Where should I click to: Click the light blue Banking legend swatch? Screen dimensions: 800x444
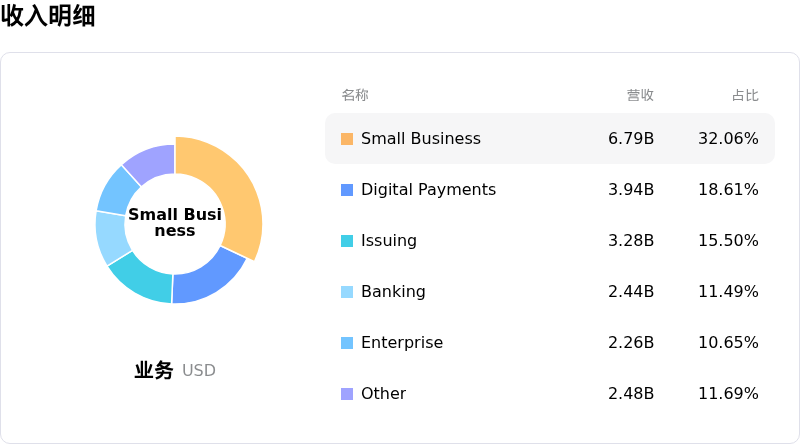[347, 292]
